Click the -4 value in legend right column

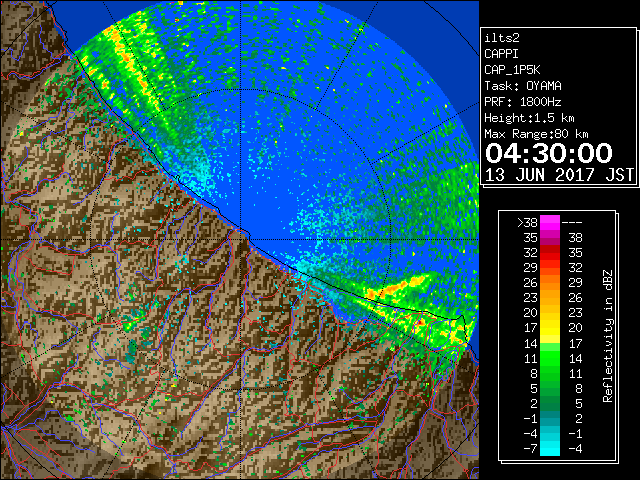click(575, 449)
